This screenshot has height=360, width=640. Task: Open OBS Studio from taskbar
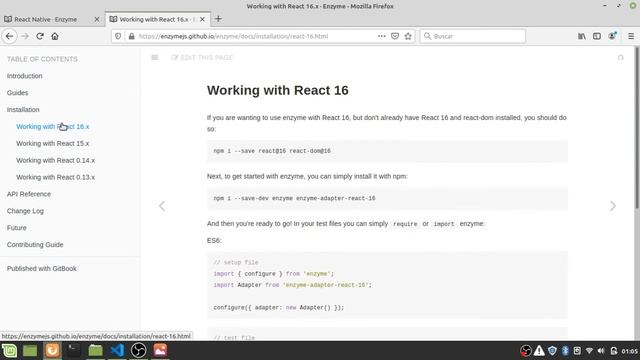tap(139, 351)
